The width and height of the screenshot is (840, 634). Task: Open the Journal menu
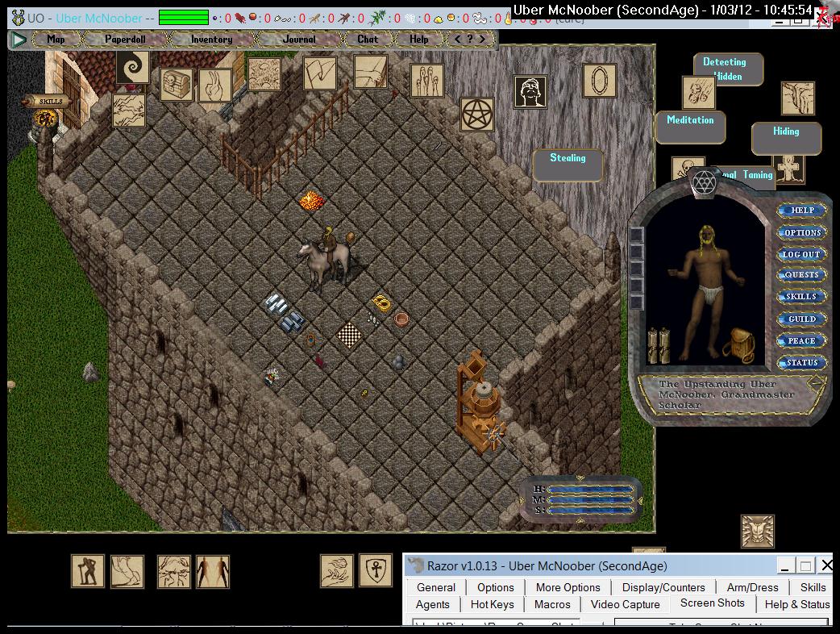[299, 39]
